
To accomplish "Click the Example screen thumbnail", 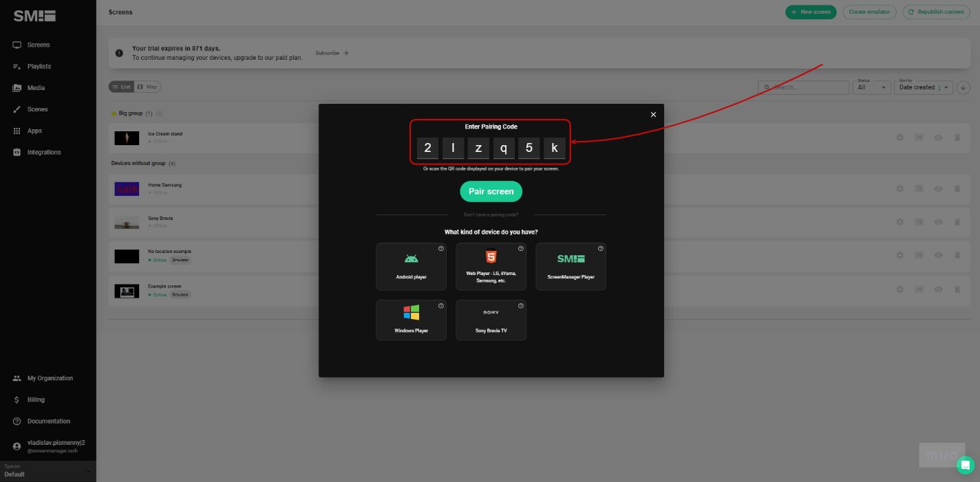I will (x=127, y=291).
